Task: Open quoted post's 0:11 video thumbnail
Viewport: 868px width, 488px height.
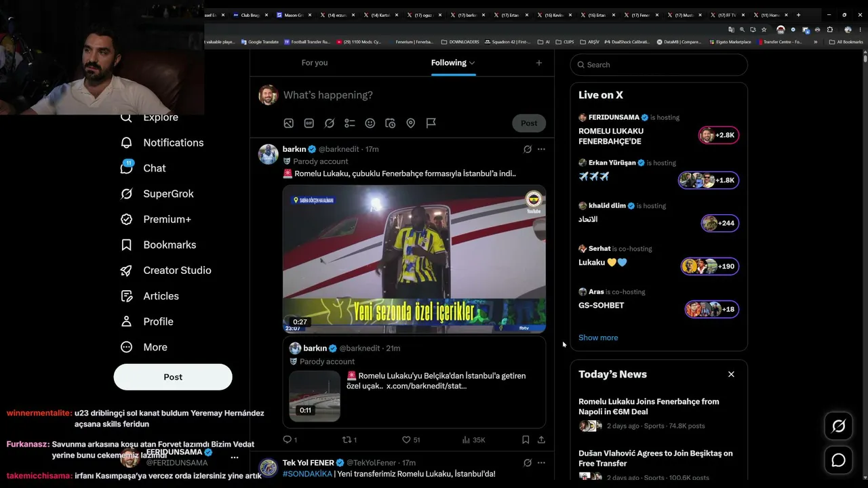Action: [315, 396]
